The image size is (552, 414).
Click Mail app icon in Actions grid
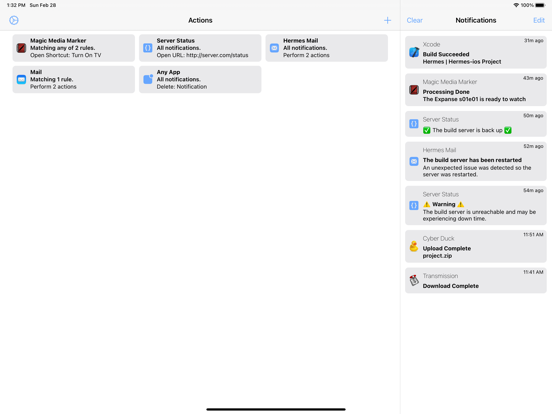pyautogui.click(x=21, y=79)
